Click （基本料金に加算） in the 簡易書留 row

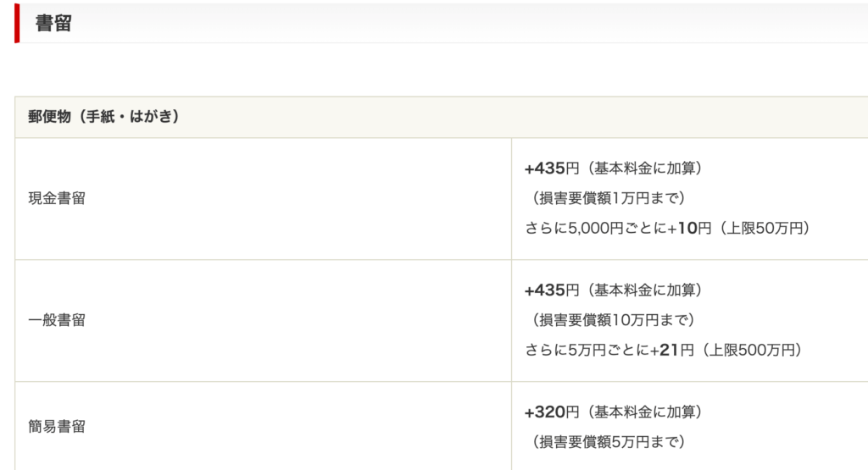(641, 412)
